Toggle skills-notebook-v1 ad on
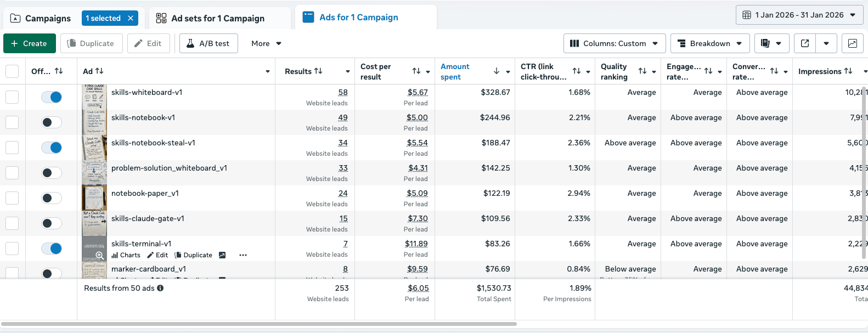The image size is (868, 333). pos(52,122)
